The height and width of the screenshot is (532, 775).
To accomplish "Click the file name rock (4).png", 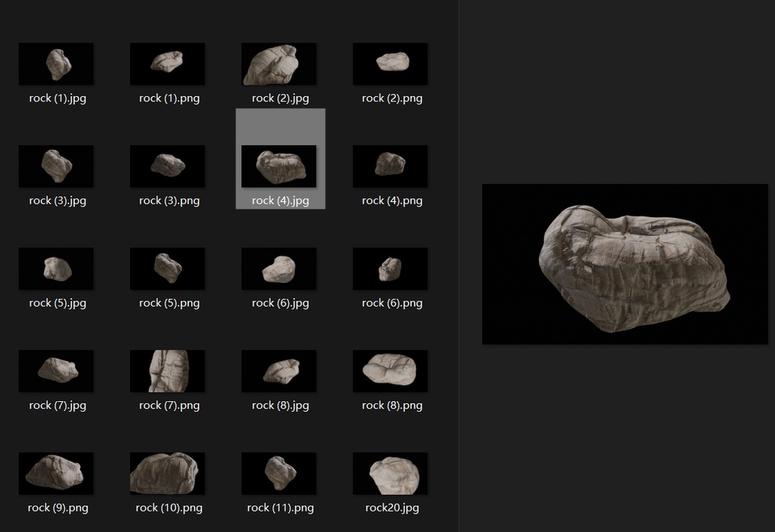I will 392,201.
